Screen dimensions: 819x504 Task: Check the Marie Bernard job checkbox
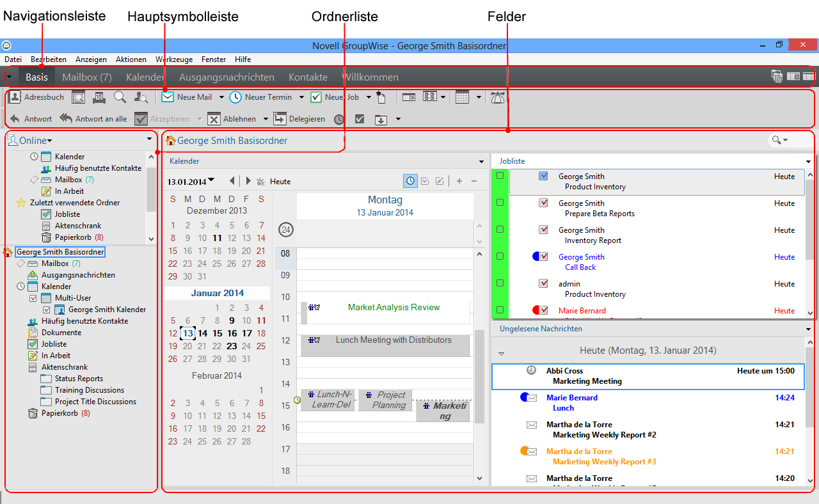pos(500,310)
